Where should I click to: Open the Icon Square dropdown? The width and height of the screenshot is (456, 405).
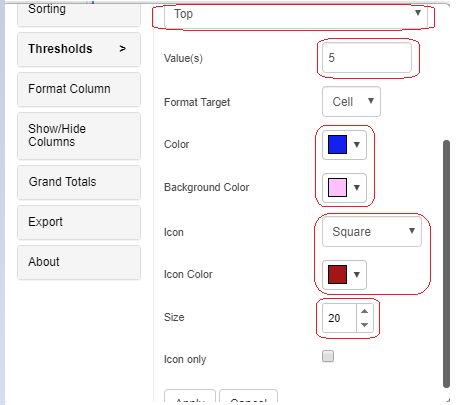click(x=372, y=232)
